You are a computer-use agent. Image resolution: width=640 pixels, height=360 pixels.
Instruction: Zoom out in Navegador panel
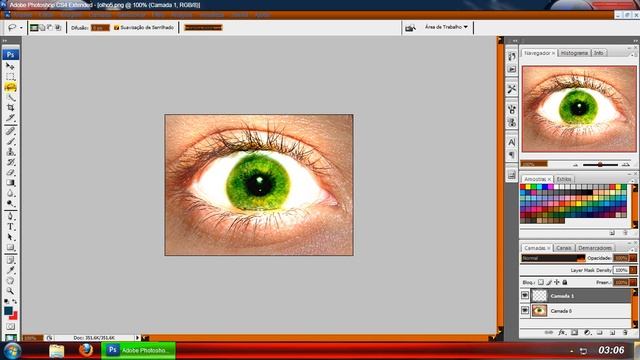tap(576, 165)
